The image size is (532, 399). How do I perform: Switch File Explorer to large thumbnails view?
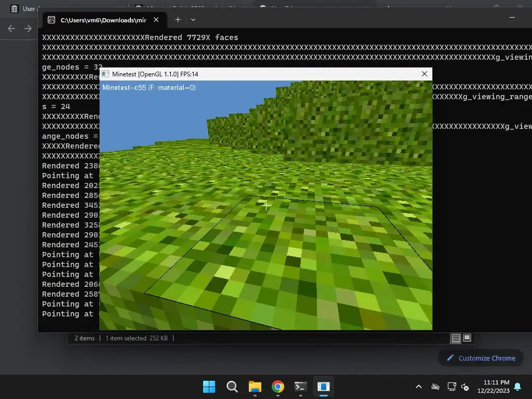coord(467,338)
